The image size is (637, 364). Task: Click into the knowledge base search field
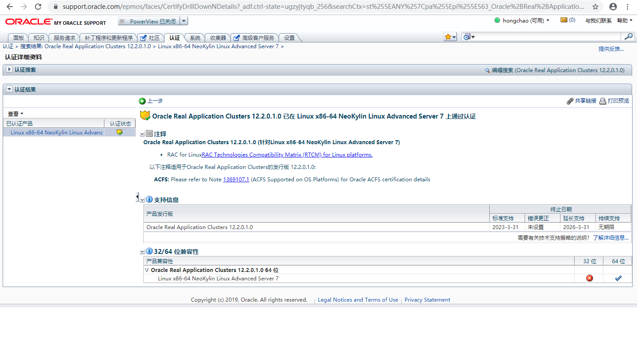tap(549, 37)
